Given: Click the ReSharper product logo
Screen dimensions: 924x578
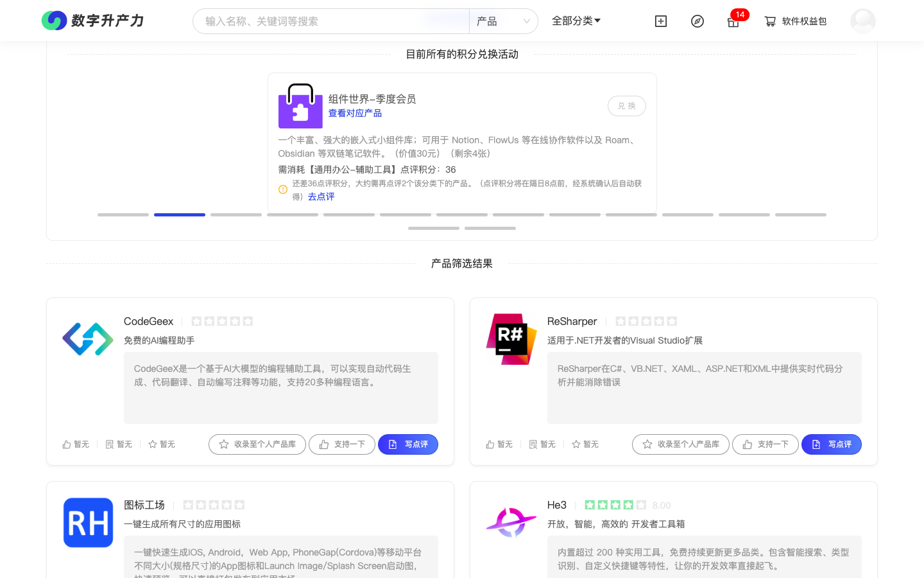Looking at the screenshot, I should tap(511, 339).
